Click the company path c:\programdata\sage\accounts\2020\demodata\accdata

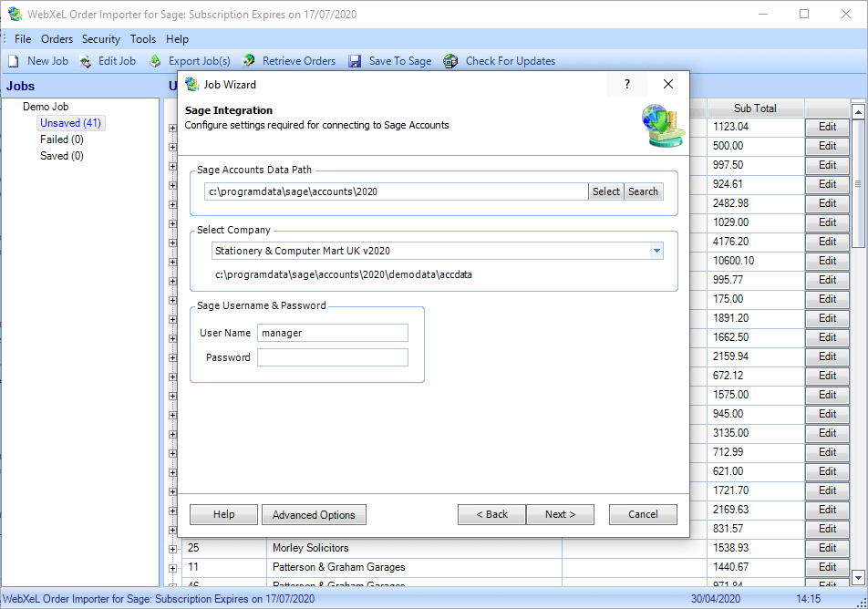coord(343,274)
